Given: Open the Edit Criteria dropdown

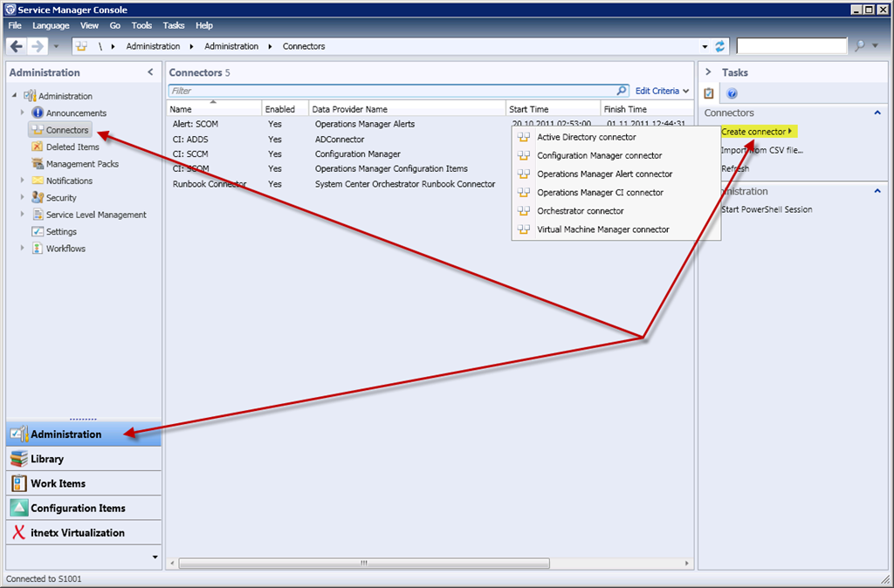Looking at the screenshot, I should point(662,91).
